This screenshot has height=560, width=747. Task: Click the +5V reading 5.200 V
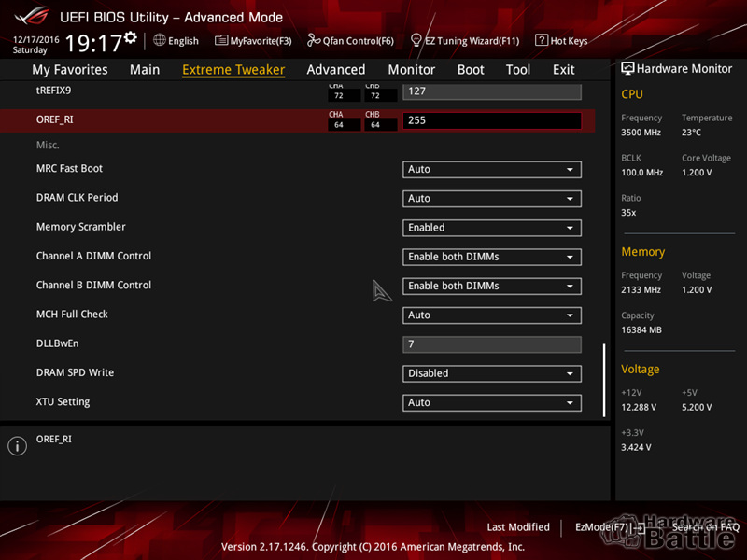click(x=697, y=408)
